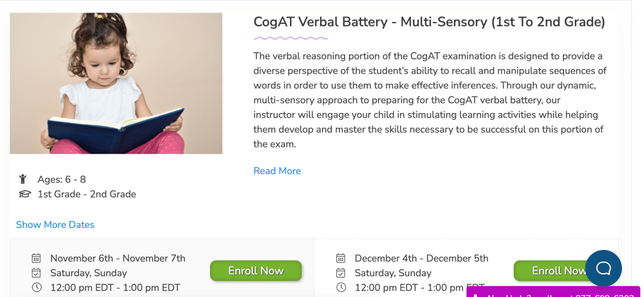The image size is (644, 297).
Task: Click the graduation cap icon for grade level
Action: point(25,195)
